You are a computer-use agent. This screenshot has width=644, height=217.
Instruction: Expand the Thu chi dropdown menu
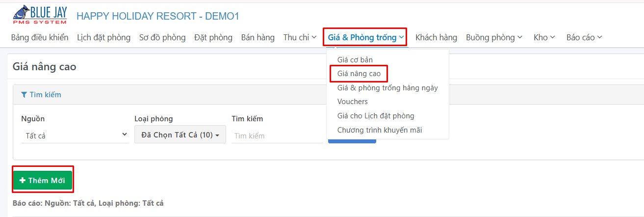click(x=300, y=37)
